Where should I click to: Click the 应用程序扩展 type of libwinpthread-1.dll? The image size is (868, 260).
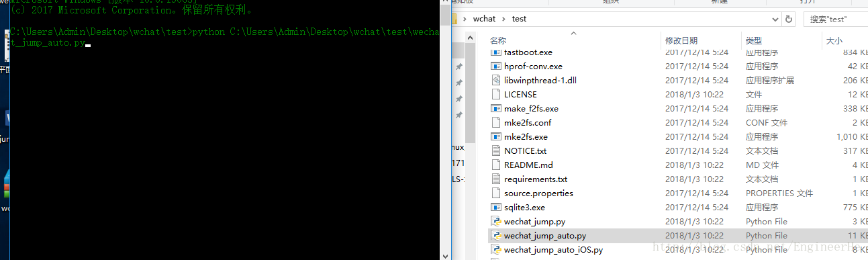[769, 80]
